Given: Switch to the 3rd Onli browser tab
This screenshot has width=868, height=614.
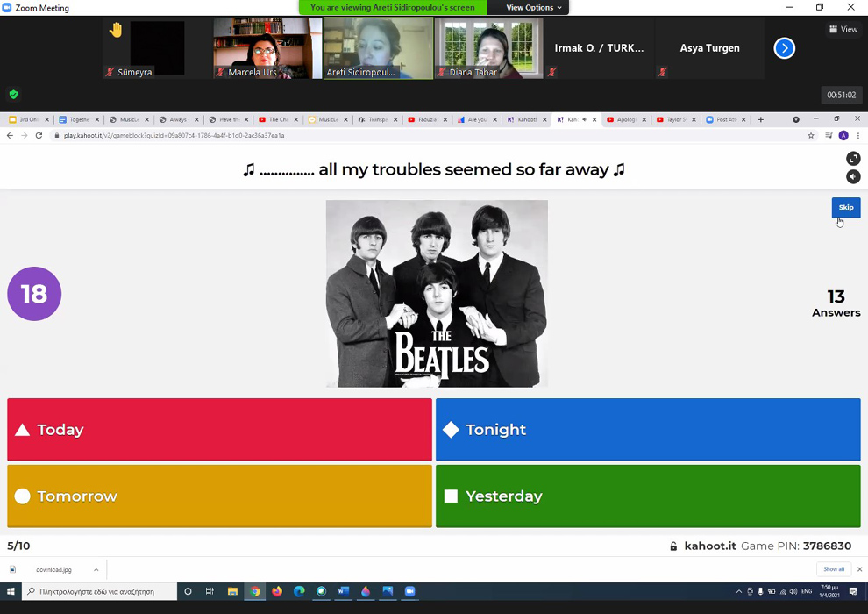Looking at the screenshot, I should tap(29, 119).
